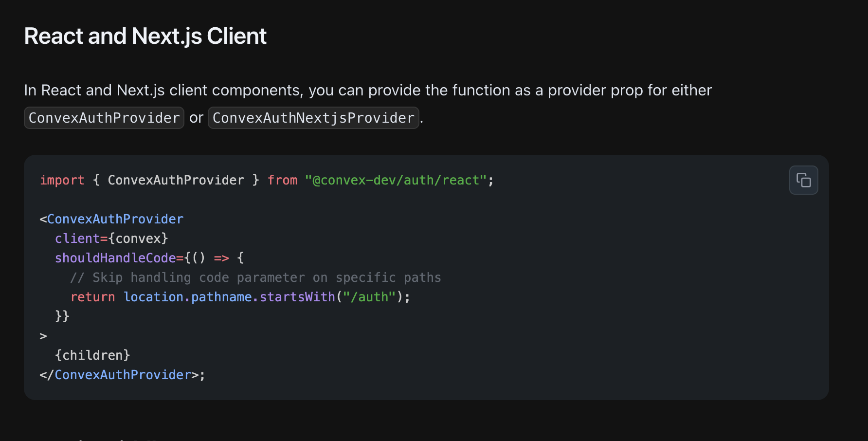Click the opening <ConvexAuthProvider tag name
Image resolution: width=868 pixels, height=441 pixels.
(x=115, y=219)
